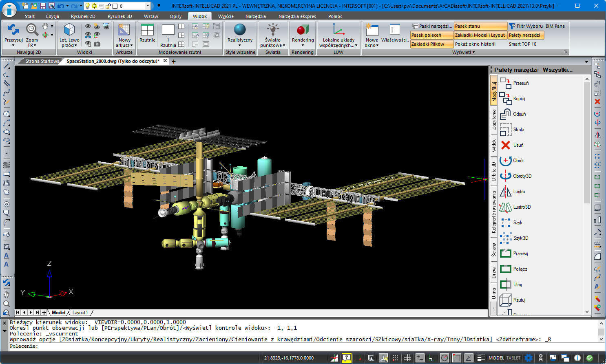The image size is (606, 364).
Task: Click the blue gear icon in status bar
Action: point(529,358)
